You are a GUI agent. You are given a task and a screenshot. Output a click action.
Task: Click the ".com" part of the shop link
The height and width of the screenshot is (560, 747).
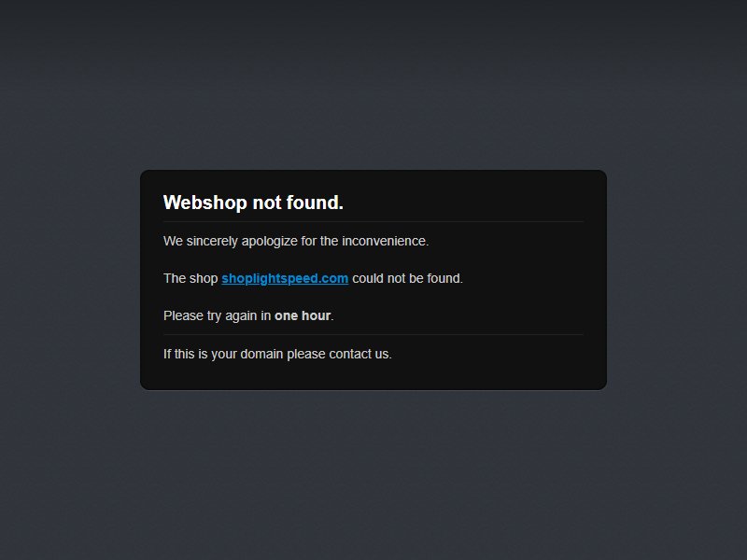(333, 278)
